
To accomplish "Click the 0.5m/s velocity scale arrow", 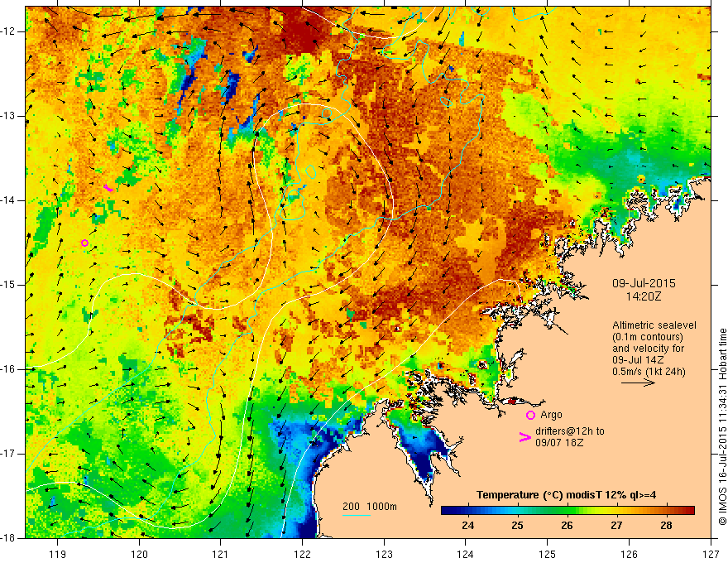I will (x=638, y=383).
